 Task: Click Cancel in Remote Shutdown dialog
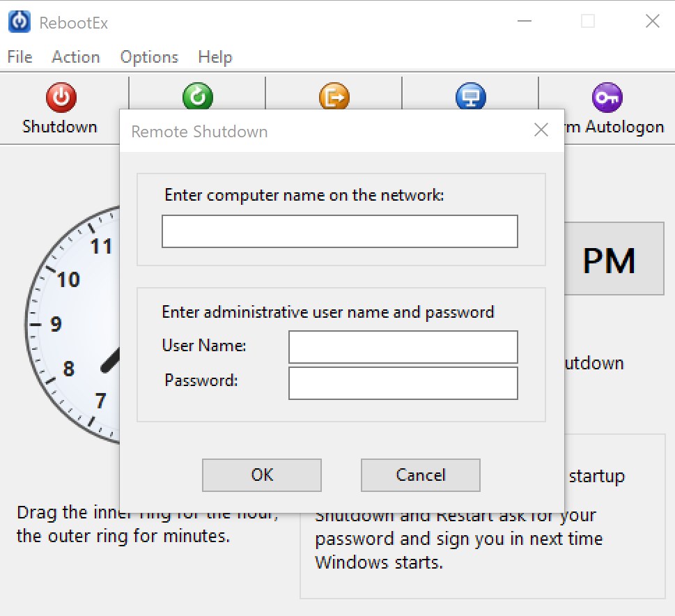click(421, 475)
